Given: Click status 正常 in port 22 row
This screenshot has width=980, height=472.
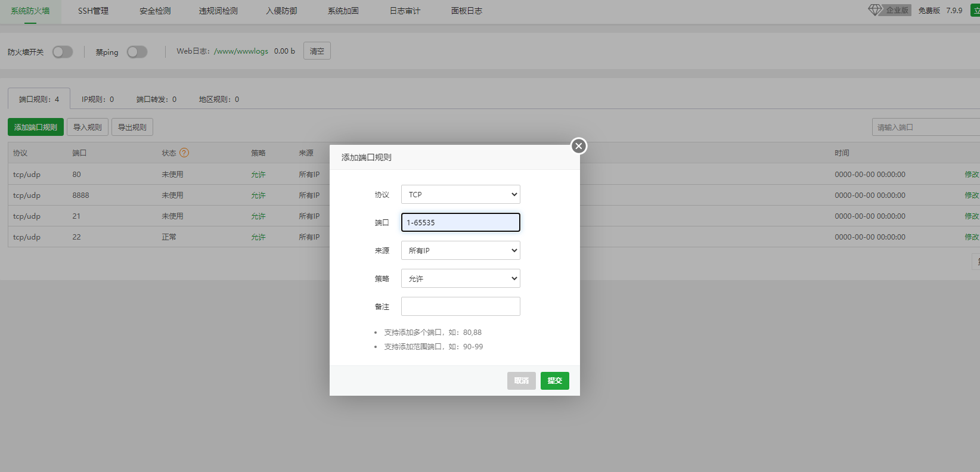Looking at the screenshot, I should [x=169, y=237].
